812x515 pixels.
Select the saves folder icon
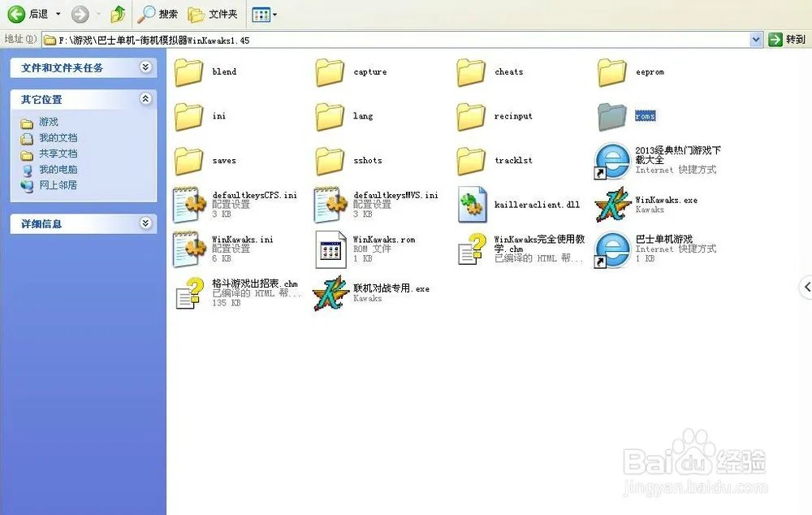tap(188, 161)
